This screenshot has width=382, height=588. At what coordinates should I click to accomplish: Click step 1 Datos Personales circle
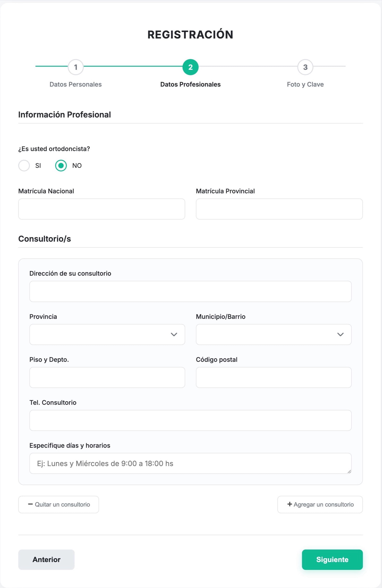point(76,67)
